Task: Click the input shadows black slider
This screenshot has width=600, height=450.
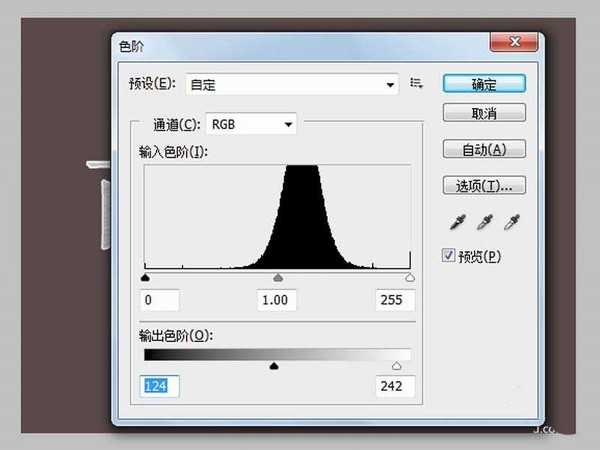Action: tap(146, 277)
